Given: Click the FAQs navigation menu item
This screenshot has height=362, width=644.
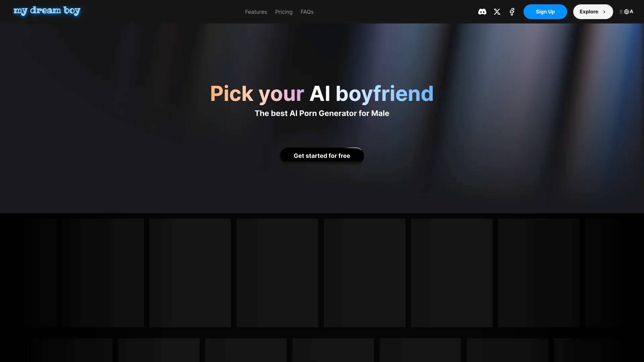Looking at the screenshot, I should (x=307, y=11).
